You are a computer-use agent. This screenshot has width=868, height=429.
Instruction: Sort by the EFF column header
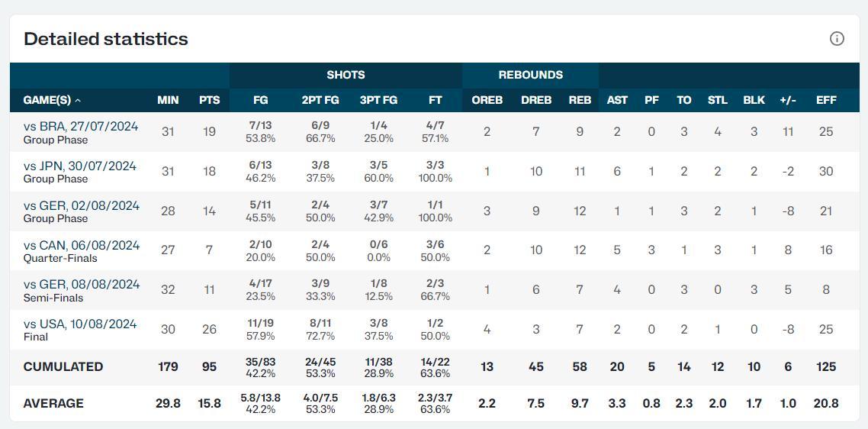(x=826, y=100)
